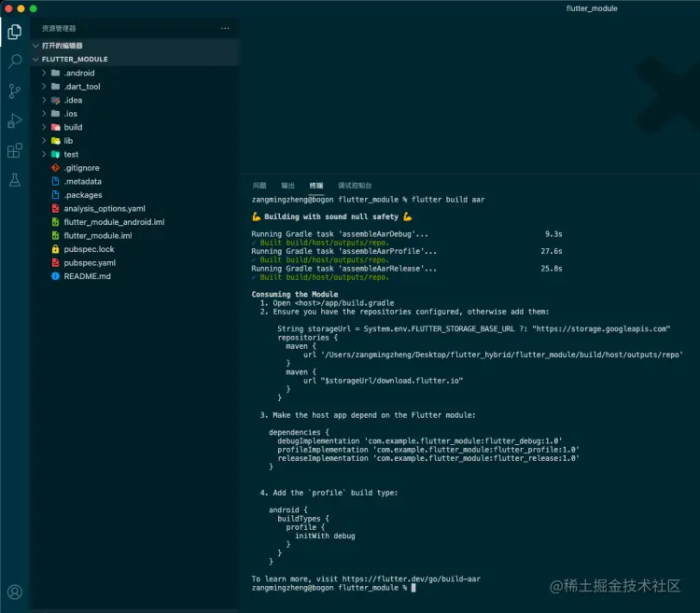Expand the .idea folder chevron

pos(44,100)
